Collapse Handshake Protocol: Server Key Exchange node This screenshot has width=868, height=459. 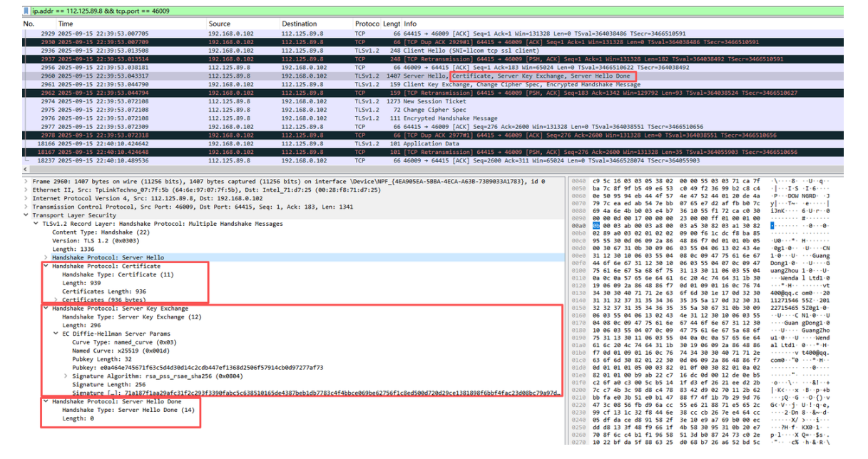tap(46, 309)
